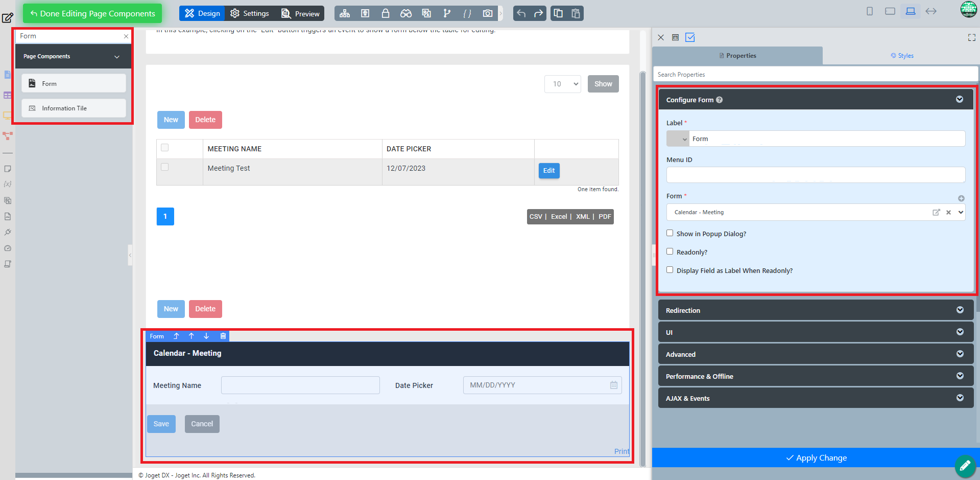Toggle the checkmark auto-apply icon in properties panel

point(690,37)
